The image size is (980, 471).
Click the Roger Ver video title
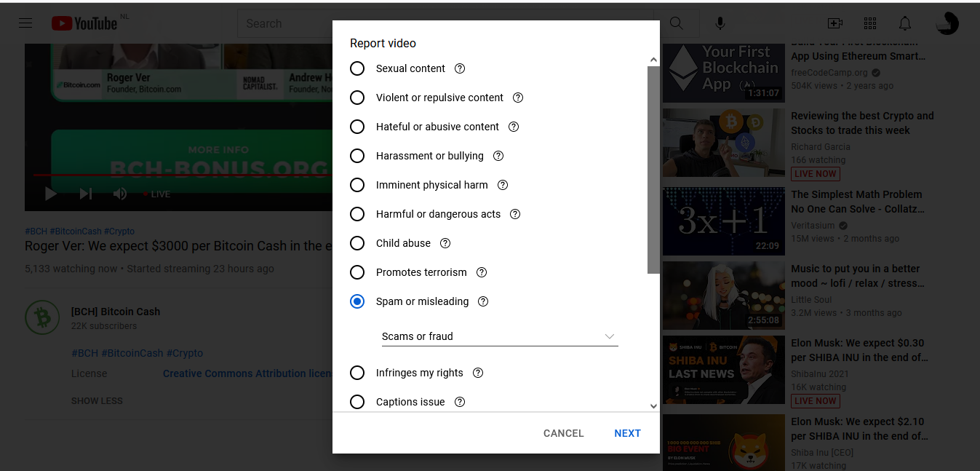coord(178,246)
